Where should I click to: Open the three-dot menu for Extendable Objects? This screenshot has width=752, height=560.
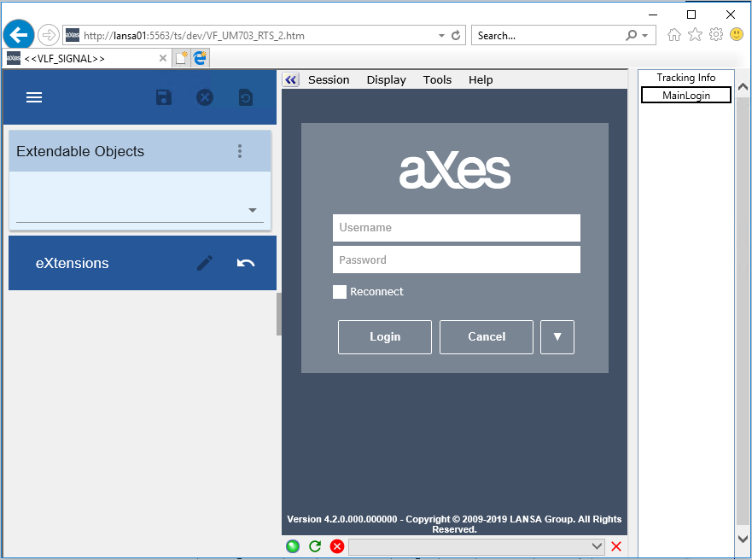(x=240, y=151)
